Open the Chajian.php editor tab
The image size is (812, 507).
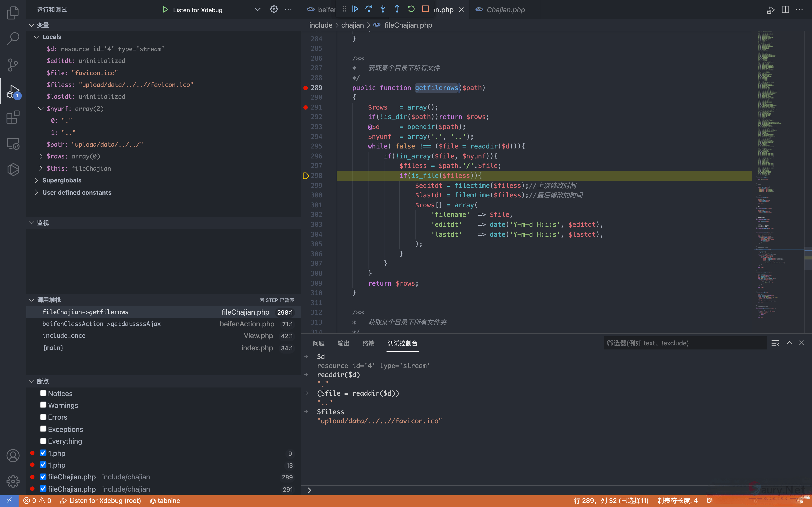[505, 10]
